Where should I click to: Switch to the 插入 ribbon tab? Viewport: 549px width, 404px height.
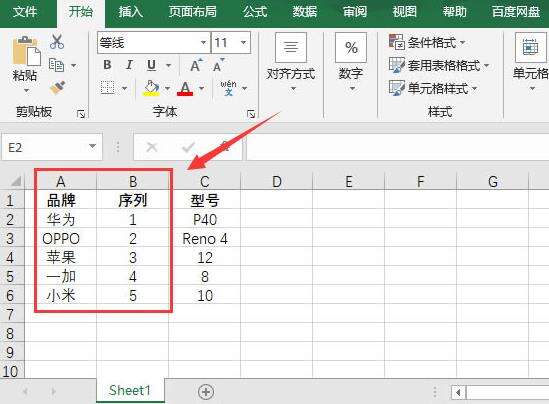pyautogui.click(x=130, y=12)
